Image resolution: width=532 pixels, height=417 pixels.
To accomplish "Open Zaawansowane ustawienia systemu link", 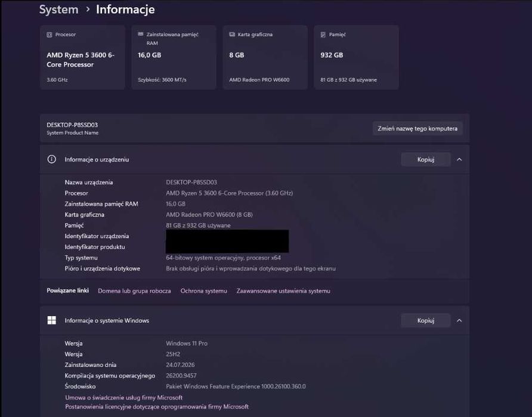I will [283, 291].
